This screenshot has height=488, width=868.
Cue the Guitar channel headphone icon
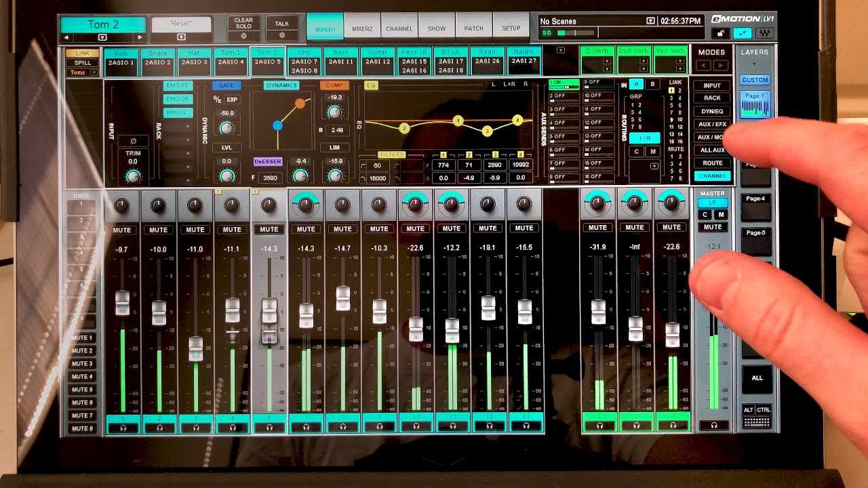(x=379, y=426)
